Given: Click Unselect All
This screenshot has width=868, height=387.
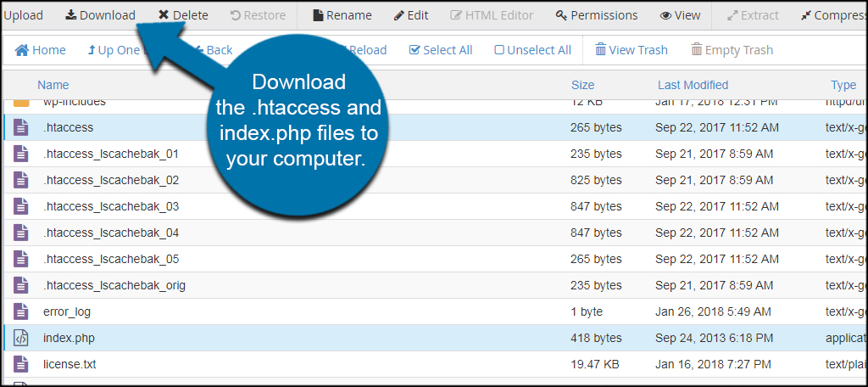Looking at the screenshot, I should tap(532, 50).
